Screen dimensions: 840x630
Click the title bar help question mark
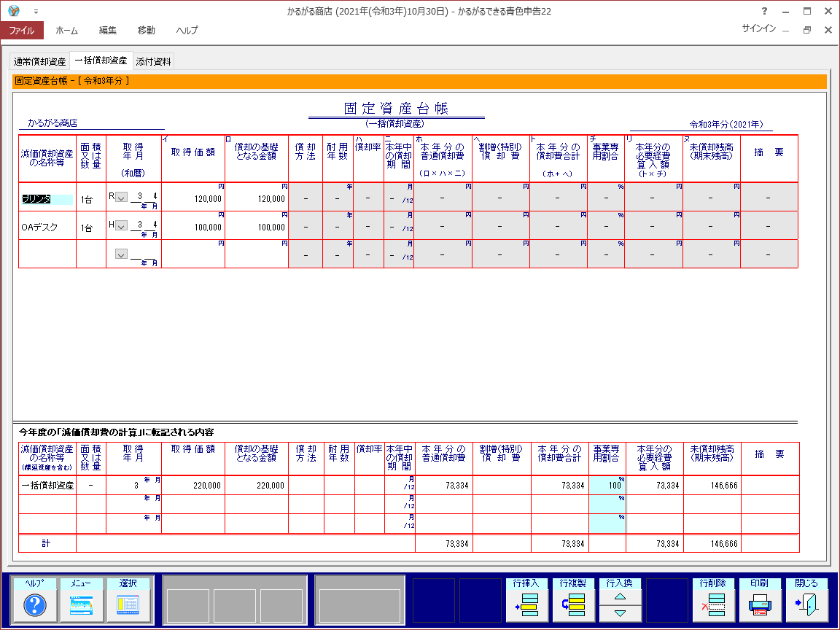pyautogui.click(x=764, y=11)
